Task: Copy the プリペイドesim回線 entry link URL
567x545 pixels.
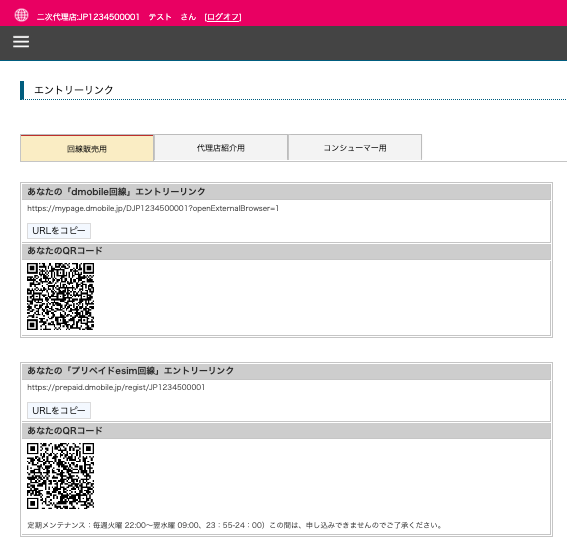Action: [x=59, y=410]
